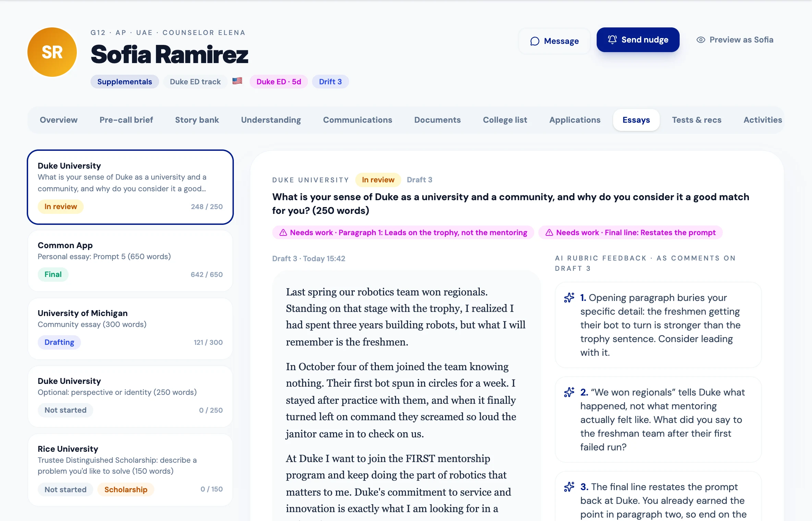Click the Drafting status badge
This screenshot has height=521, width=812.
[x=59, y=342]
